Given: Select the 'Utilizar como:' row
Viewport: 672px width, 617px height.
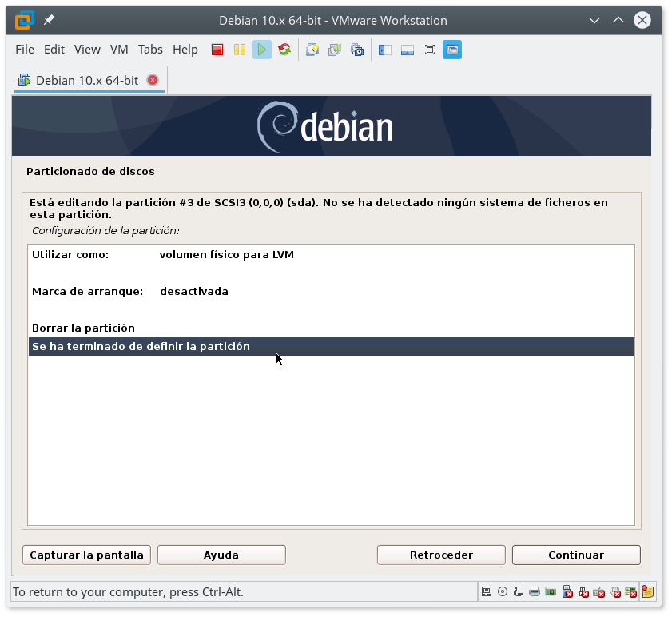Looking at the screenshot, I should click(332, 255).
